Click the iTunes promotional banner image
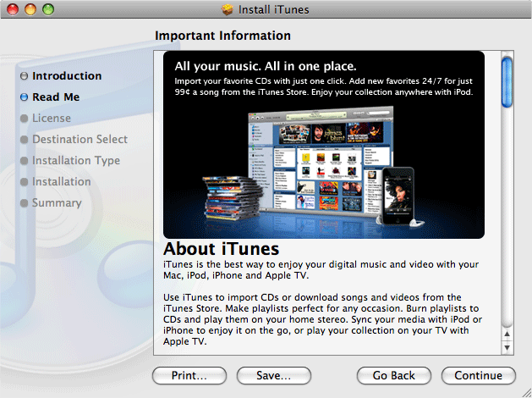Viewport: 532px width, 398px height. pyautogui.click(x=324, y=145)
